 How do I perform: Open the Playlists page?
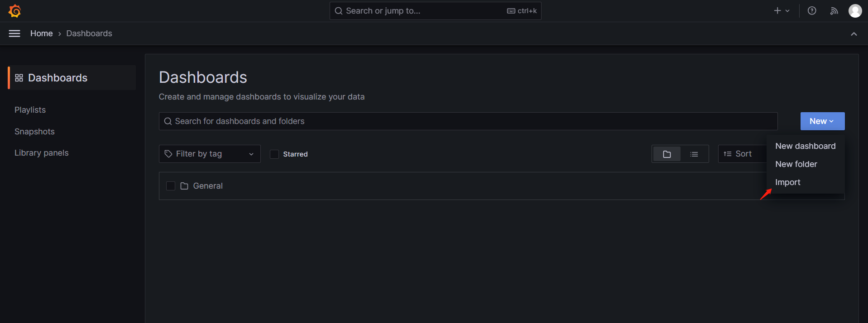point(30,109)
